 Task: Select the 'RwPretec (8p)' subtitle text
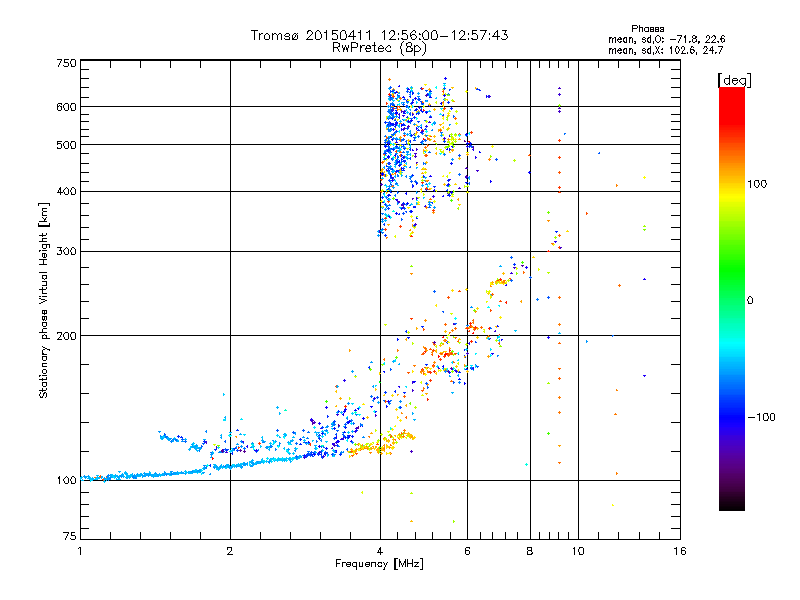379,48
